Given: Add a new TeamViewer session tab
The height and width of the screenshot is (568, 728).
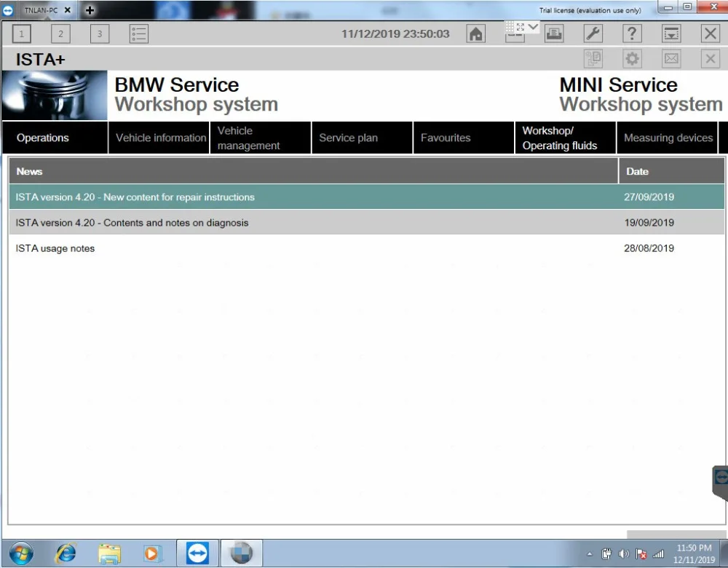Looking at the screenshot, I should coord(90,10).
